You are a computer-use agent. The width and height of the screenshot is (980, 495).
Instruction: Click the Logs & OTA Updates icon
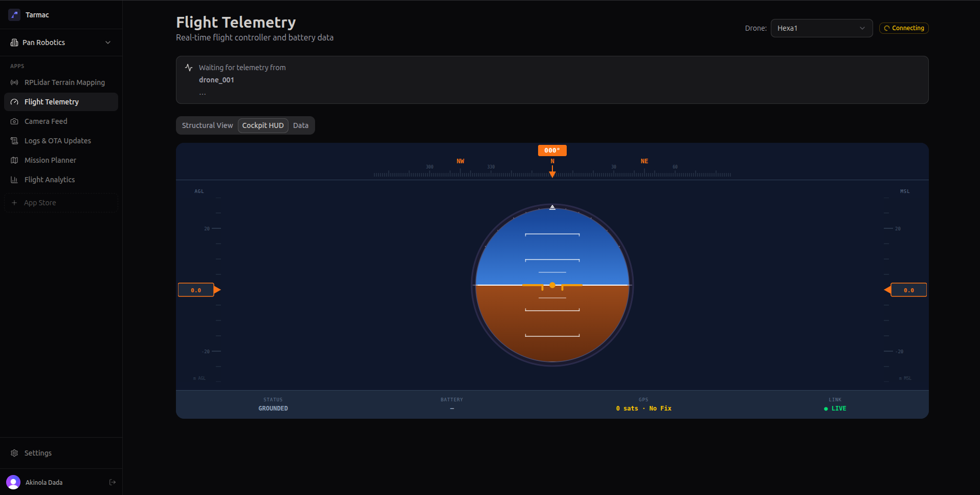coord(14,141)
